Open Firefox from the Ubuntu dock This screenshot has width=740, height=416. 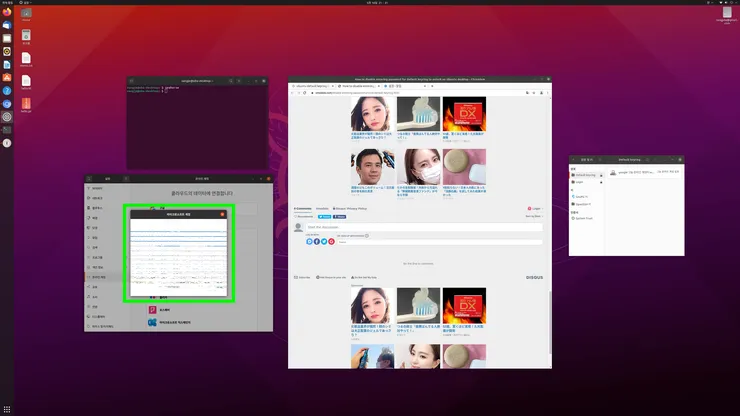7,12
